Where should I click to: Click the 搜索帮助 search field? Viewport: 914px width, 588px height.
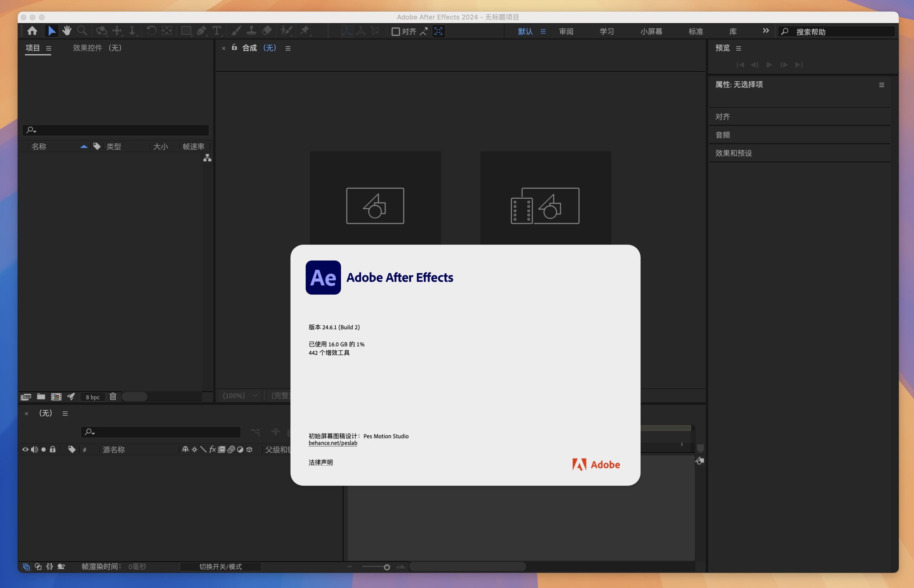(837, 32)
